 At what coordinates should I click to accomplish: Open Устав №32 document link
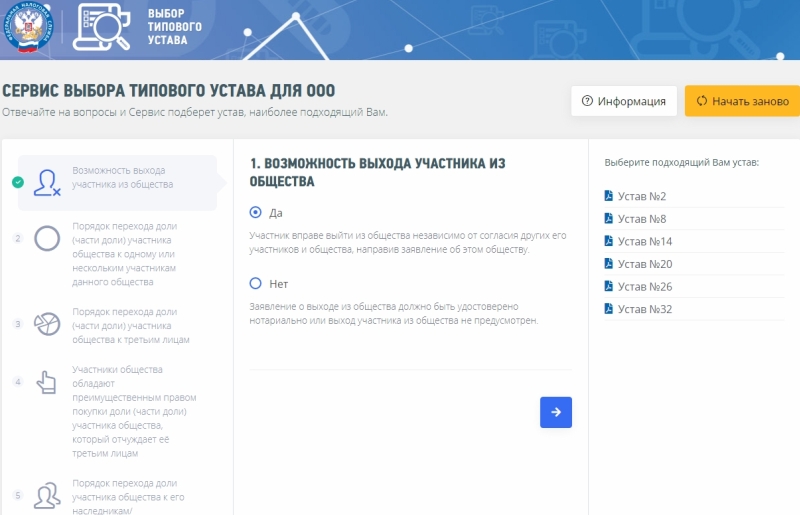[645, 309]
